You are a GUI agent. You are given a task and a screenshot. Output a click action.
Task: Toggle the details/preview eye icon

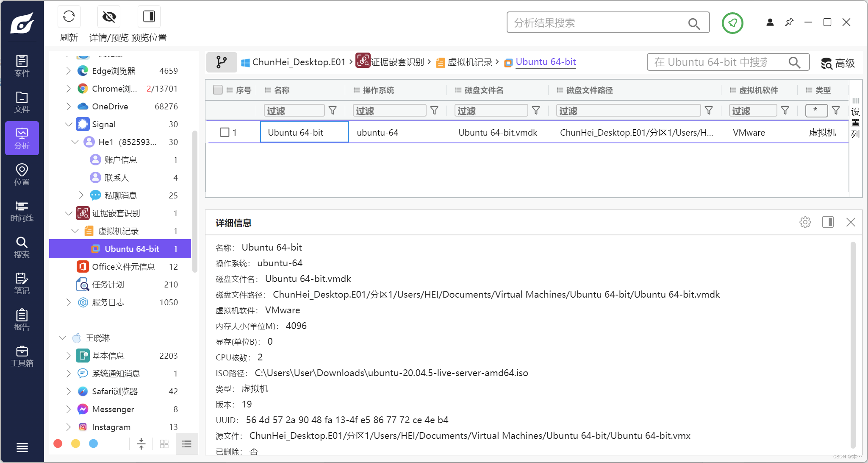coord(109,17)
